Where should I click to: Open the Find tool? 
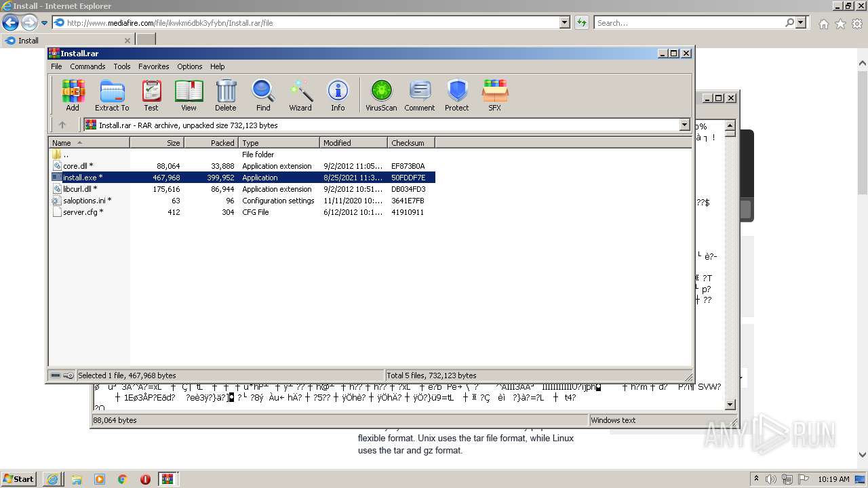263,96
